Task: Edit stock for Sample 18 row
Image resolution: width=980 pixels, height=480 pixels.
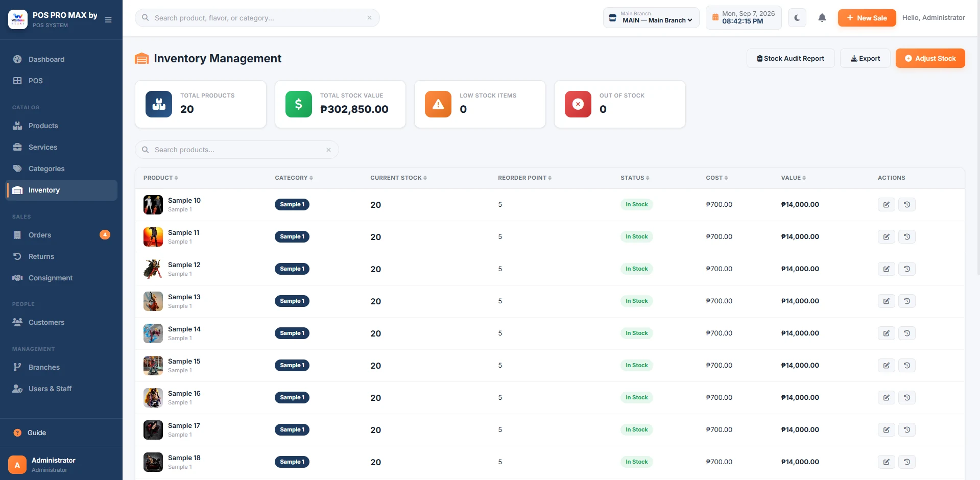Action: [x=887, y=462]
